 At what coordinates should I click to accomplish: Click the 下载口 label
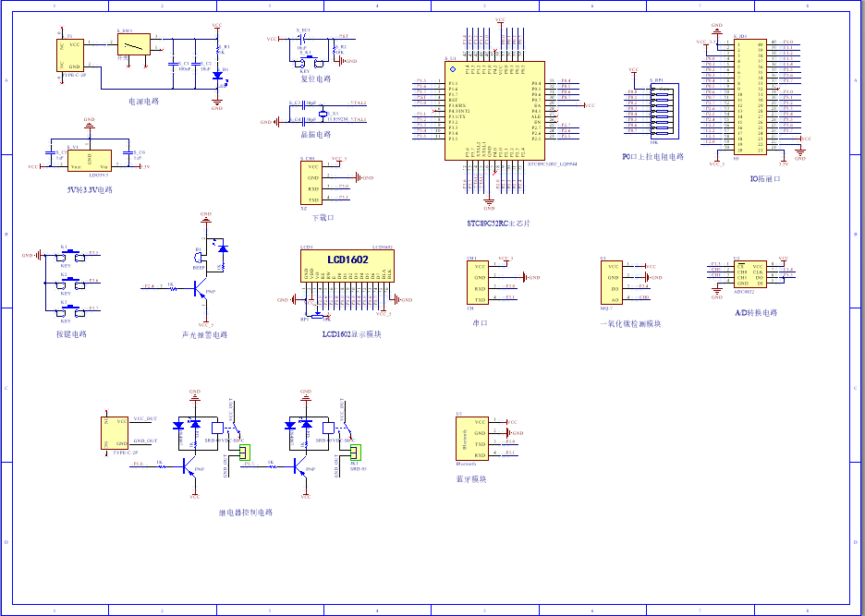tap(323, 218)
